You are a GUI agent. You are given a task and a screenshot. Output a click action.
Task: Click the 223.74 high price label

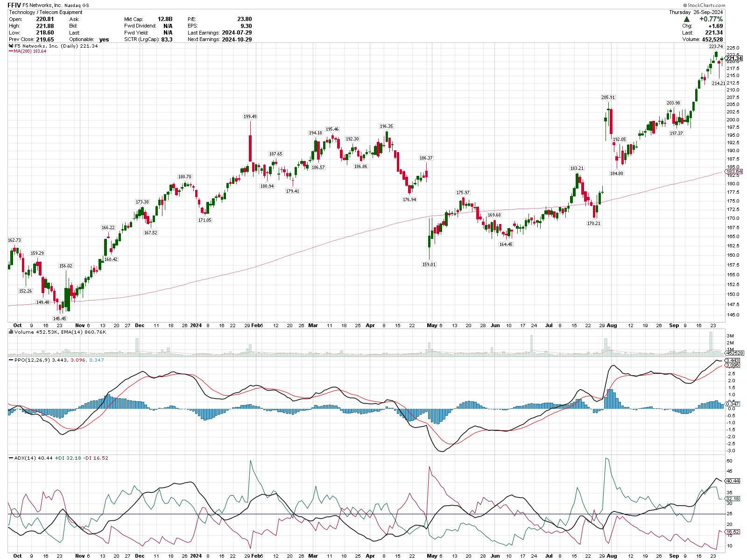pos(716,47)
